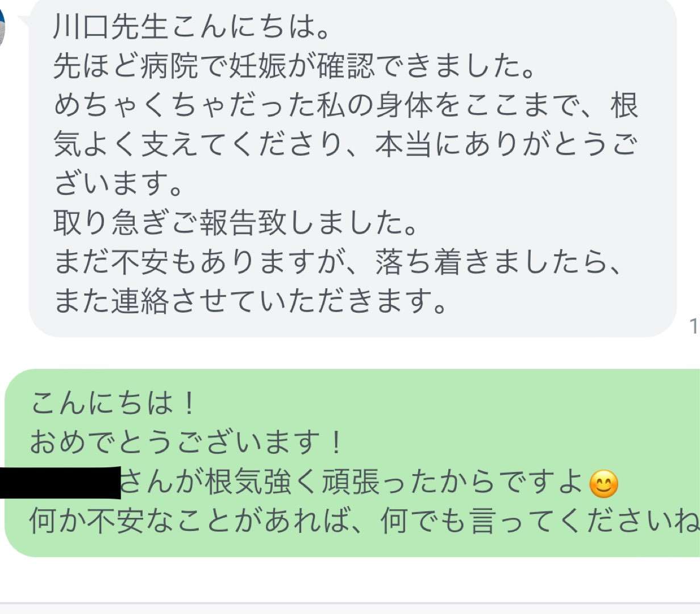Tap the grey bubble's pointed tail

coord(26,22)
